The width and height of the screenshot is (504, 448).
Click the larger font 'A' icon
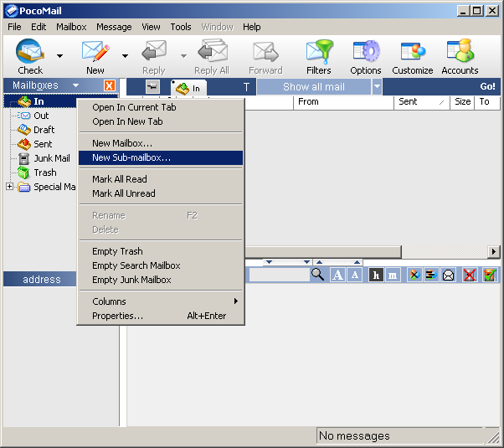point(337,275)
